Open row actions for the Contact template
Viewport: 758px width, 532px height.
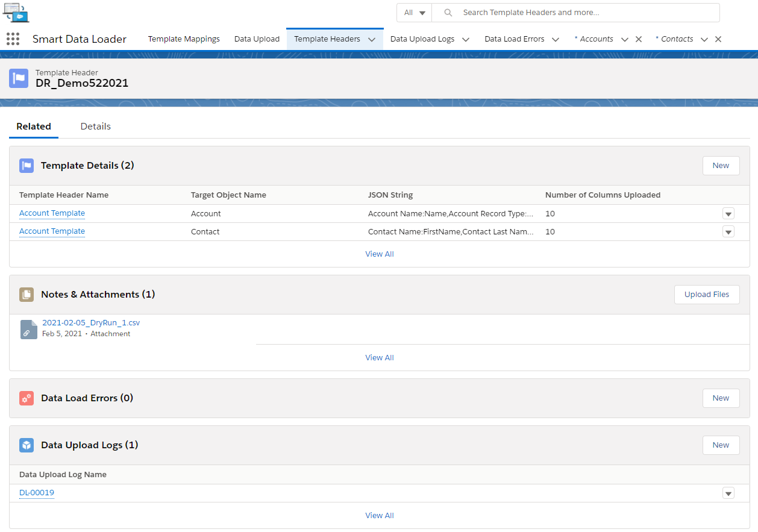pyautogui.click(x=728, y=232)
